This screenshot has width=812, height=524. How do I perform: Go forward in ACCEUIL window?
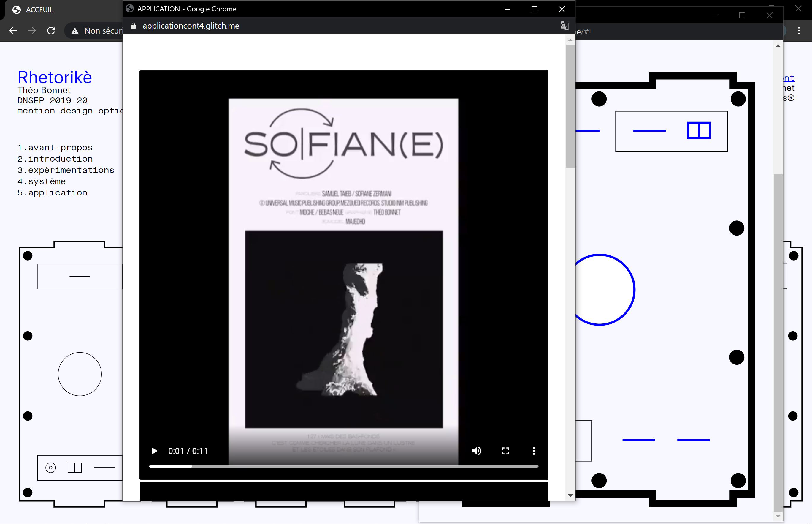pos(32,31)
